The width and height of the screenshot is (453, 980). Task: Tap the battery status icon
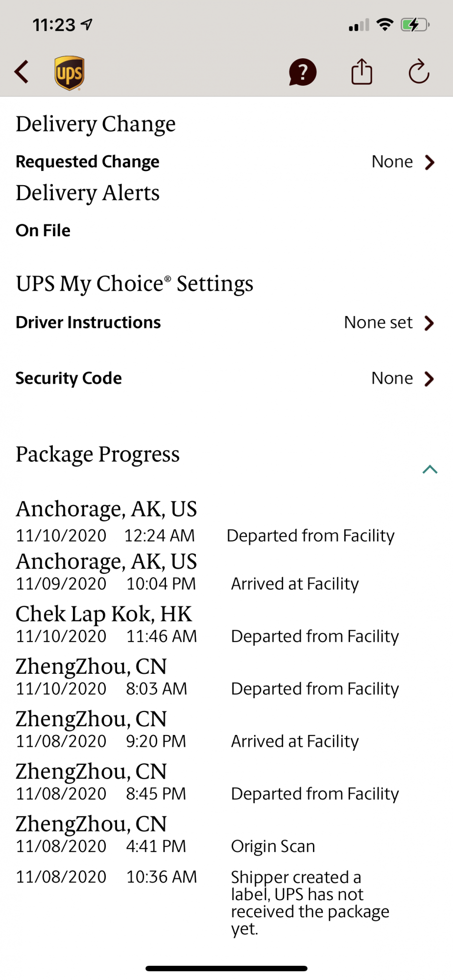(x=414, y=24)
